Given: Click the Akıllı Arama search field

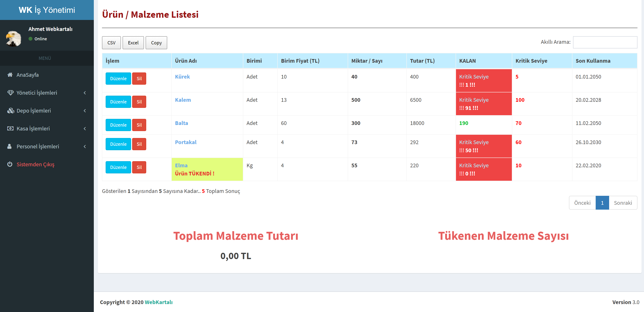Looking at the screenshot, I should click(x=605, y=42).
